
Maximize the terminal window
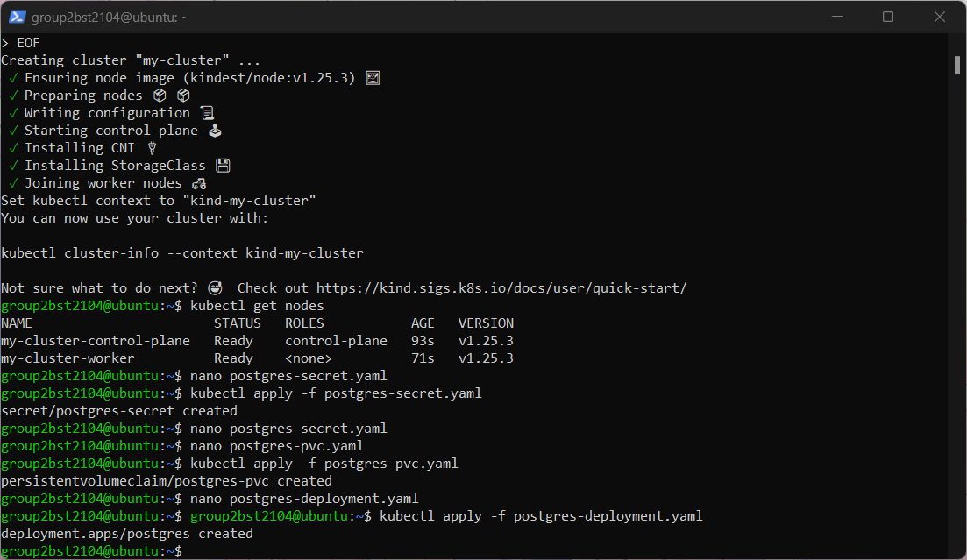888,17
